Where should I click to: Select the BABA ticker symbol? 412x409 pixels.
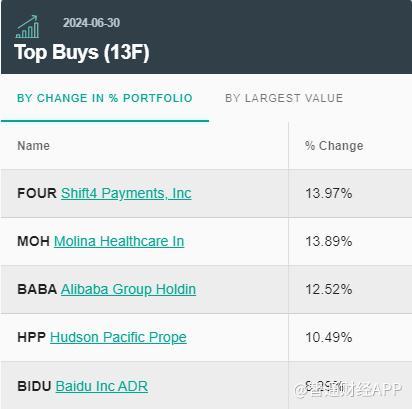coord(37,289)
